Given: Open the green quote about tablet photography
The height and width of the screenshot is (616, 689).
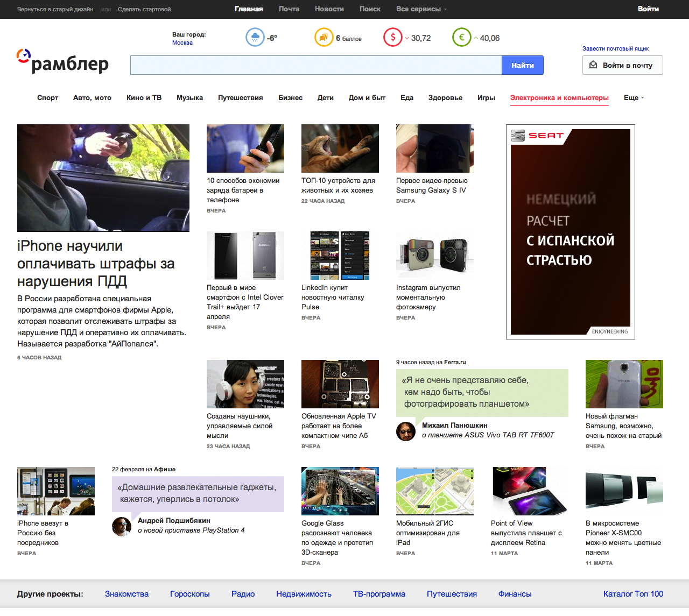Looking at the screenshot, I should tap(482, 392).
